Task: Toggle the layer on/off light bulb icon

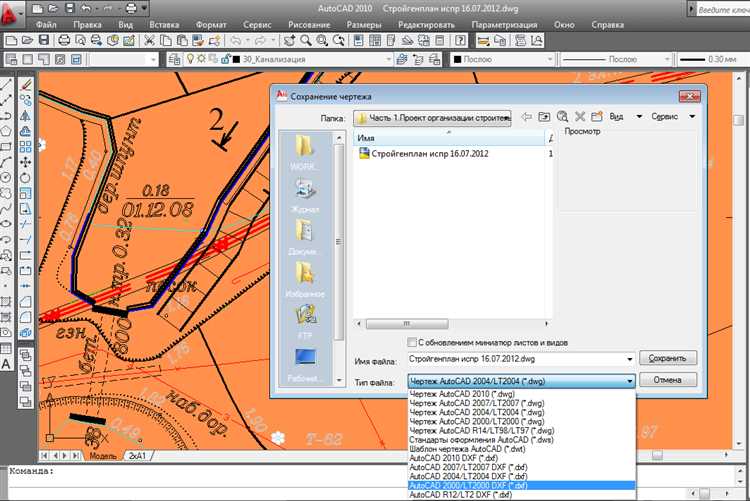Action: click(x=190, y=59)
